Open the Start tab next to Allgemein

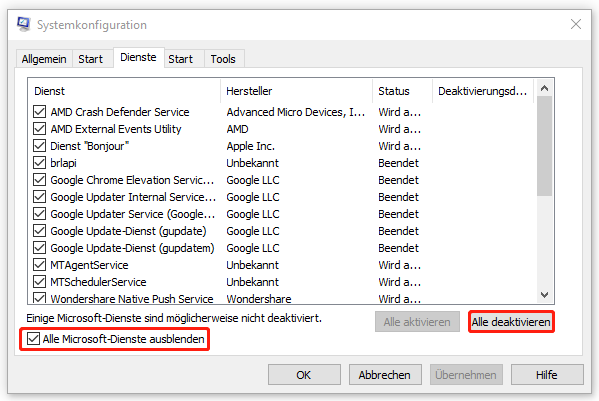[x=91, y=59]
